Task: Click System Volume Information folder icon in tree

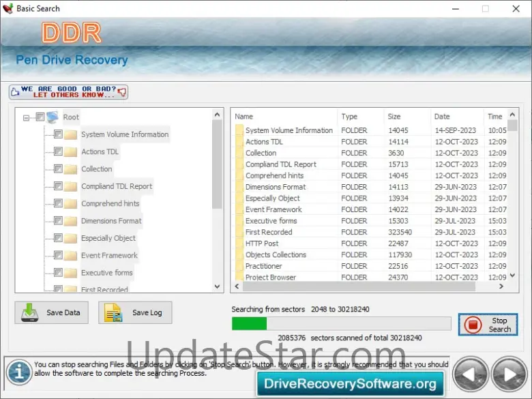Action: pyautogui.click(x=70, y=134)
